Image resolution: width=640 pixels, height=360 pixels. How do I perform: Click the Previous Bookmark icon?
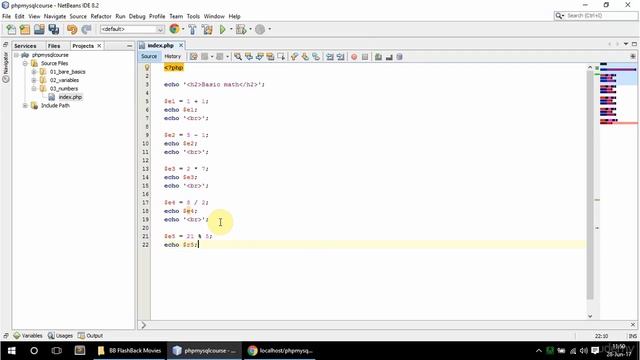pos(294,57)
